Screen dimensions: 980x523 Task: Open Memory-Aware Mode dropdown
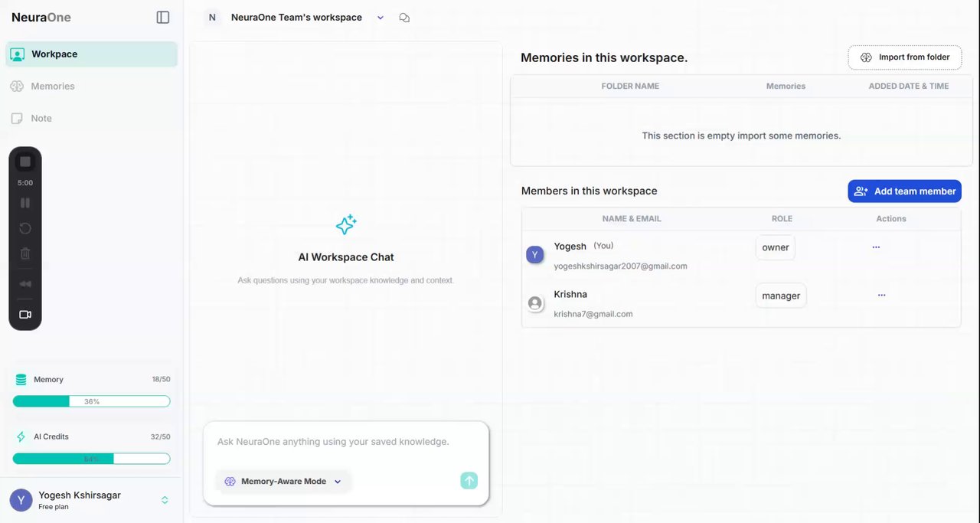pos(283,482)
